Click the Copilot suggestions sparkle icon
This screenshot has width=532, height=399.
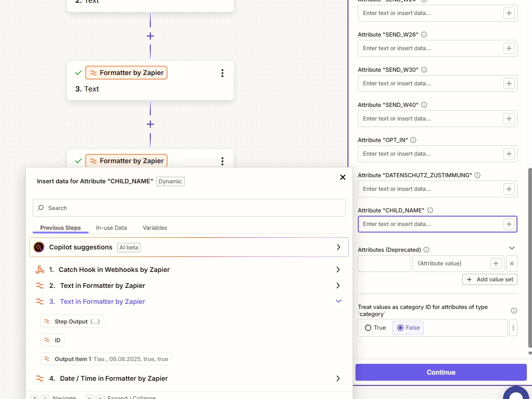tap(39, 247)
